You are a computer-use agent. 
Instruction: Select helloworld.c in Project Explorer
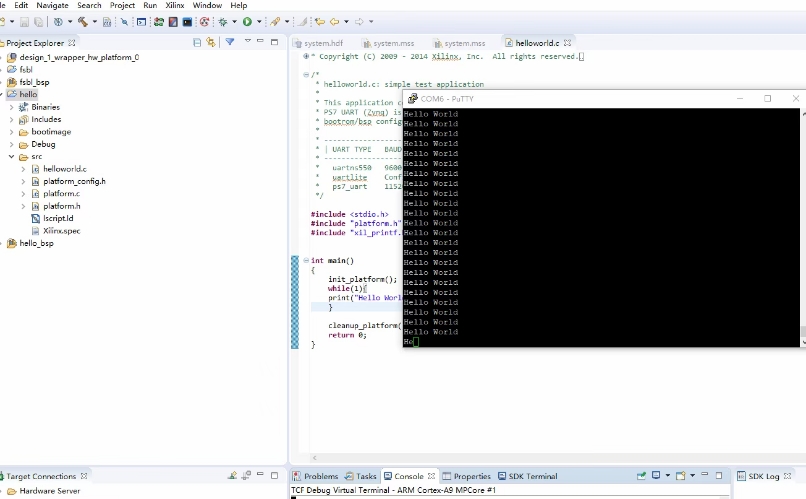click(x=65, y=169)
